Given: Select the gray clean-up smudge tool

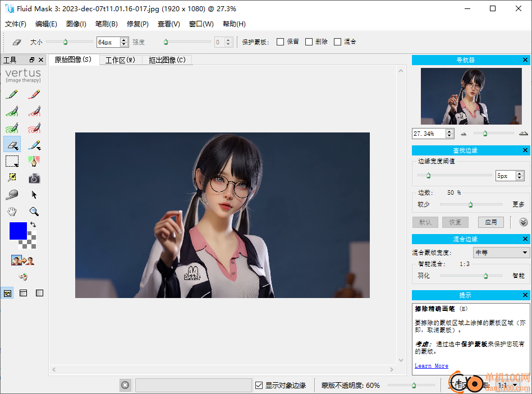Looking at the screenshot, I should click(x=12, y=195).
